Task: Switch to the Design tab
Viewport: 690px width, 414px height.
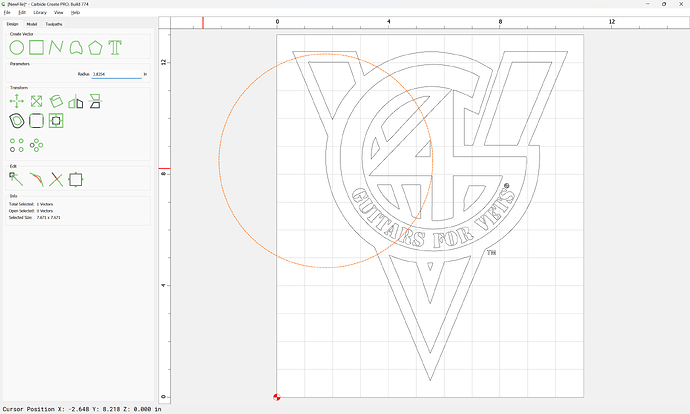Action: pos(12,24)
